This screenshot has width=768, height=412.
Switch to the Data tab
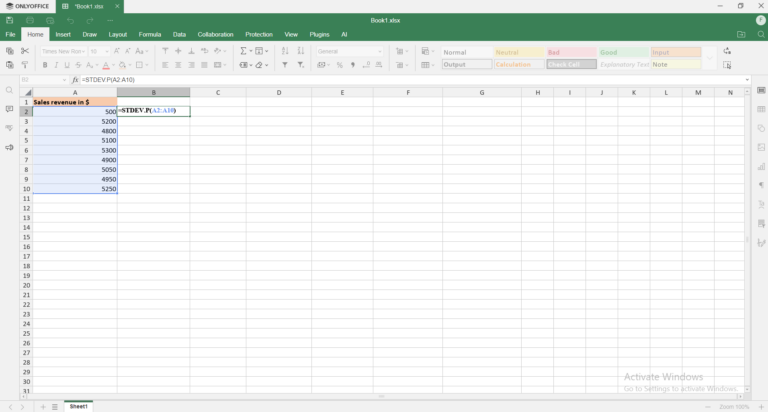pos(179,35)
